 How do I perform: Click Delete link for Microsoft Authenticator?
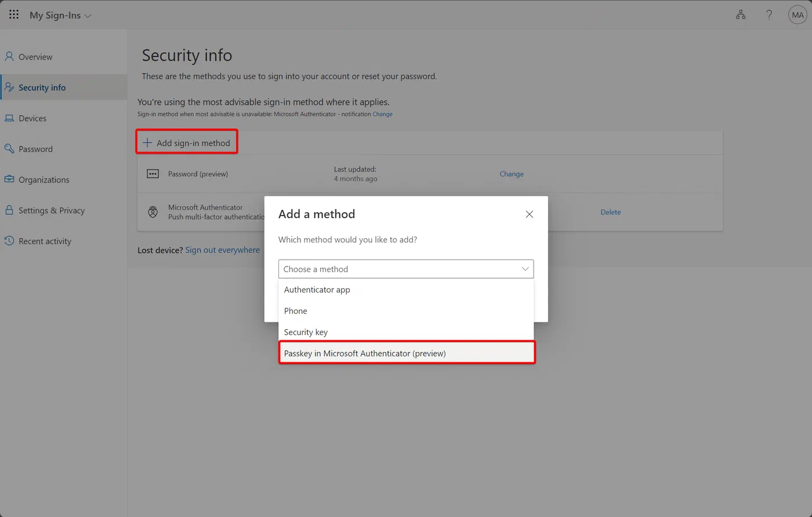point(611,212)
